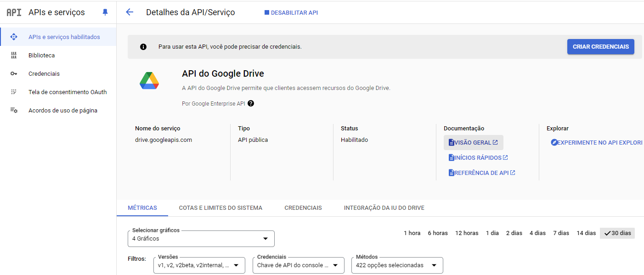This screenshot has width=644, height=275.
Task: Click the drive.googleapis.com service name
Action: [x=164, y=140]
